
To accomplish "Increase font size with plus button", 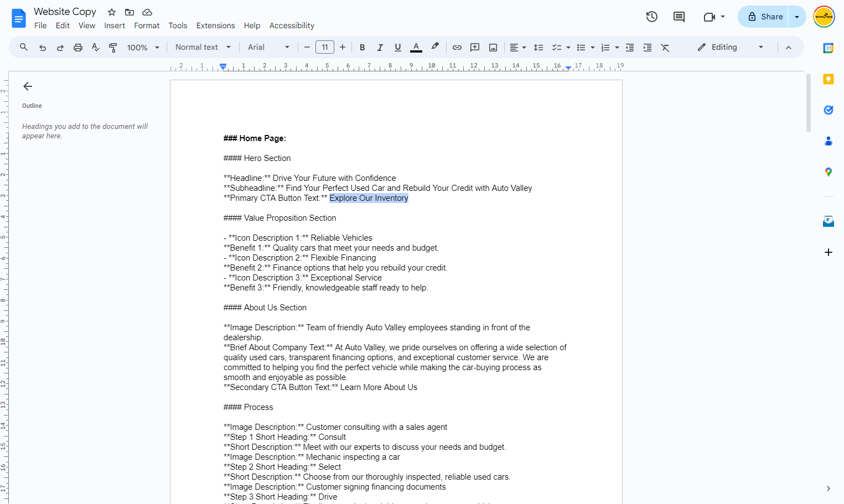I will click(343, 48).
